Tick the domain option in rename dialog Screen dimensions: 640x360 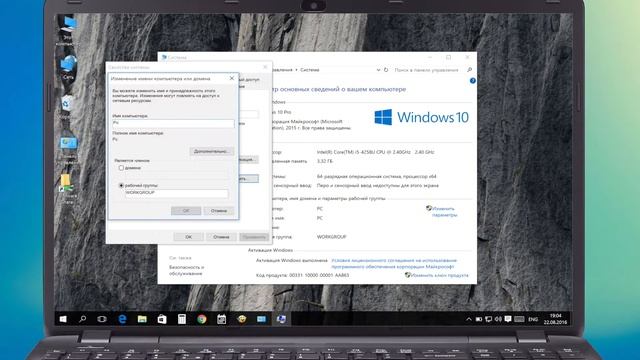coord(121,168)
